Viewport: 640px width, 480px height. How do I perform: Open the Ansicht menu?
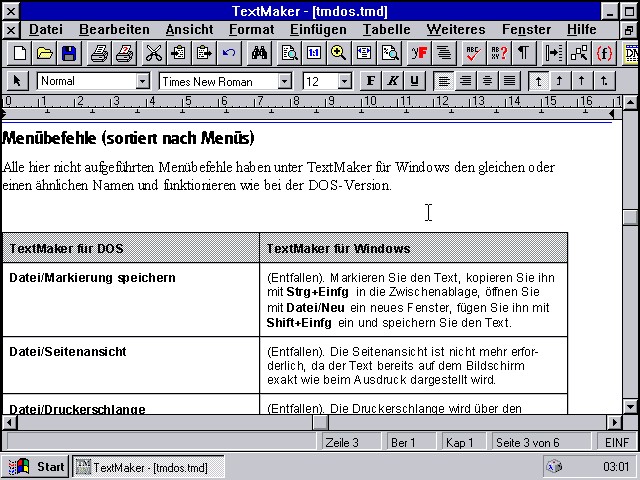pyautogui.click(x=189, y=29)
